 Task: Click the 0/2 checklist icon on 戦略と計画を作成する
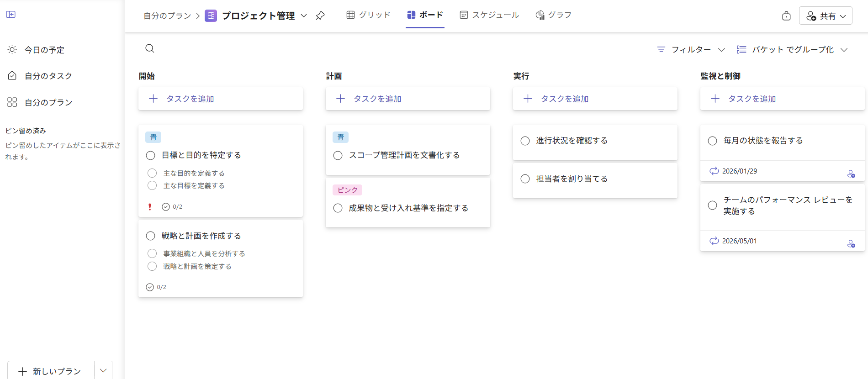coord(150,287)
